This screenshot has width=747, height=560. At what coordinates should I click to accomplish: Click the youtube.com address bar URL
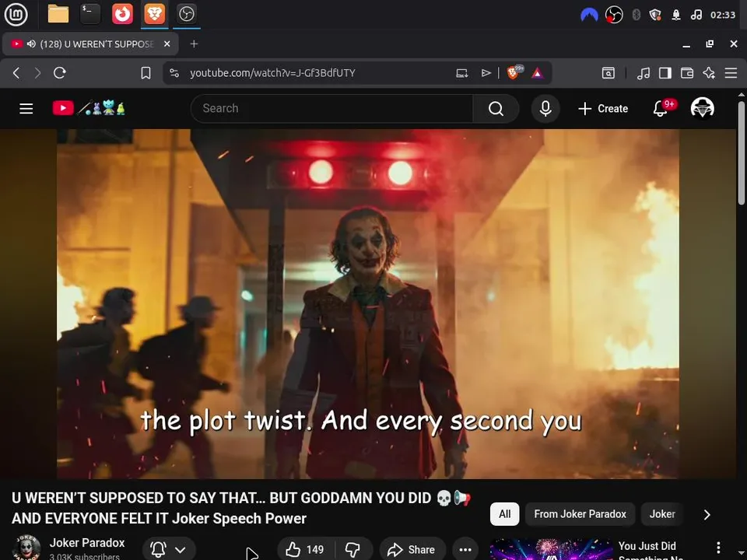click(272, 73)
